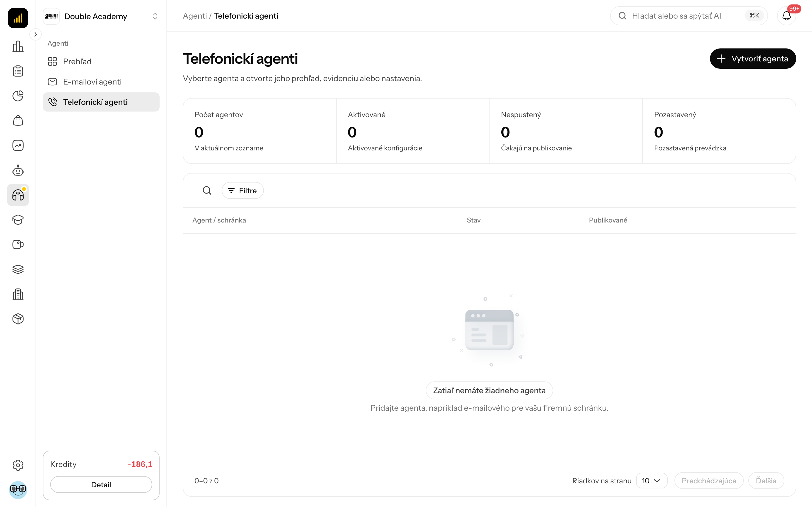Open the robot agents sidebar icon

point(18,170)
